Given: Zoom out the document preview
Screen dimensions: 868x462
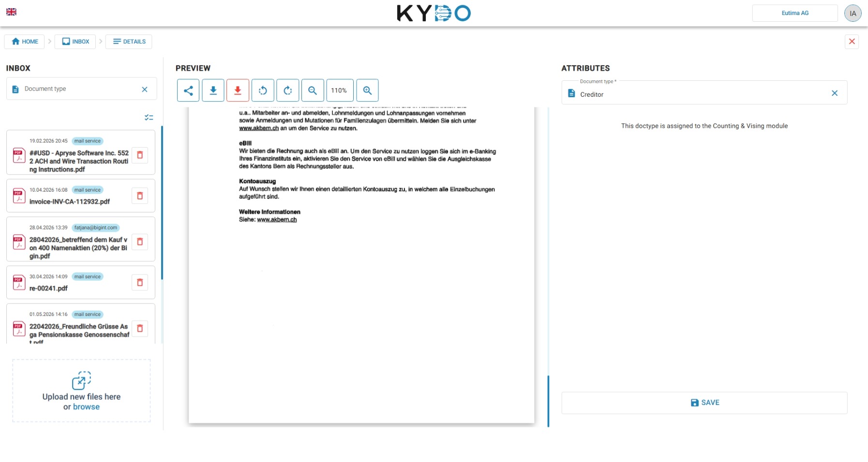Looking at the screenshot, I should [x=313, y=90].
